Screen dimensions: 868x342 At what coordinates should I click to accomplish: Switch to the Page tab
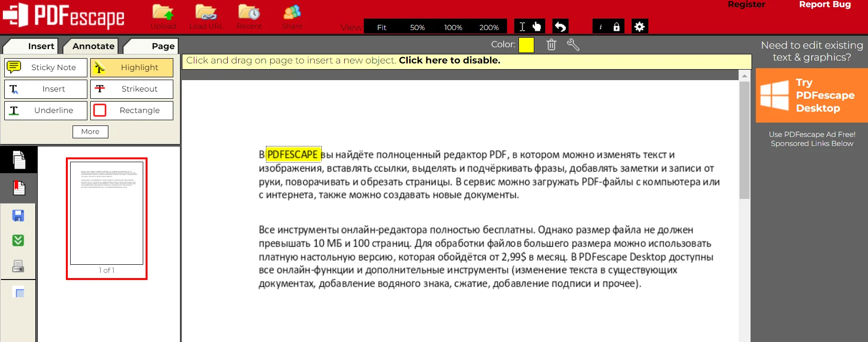point(152,46)
